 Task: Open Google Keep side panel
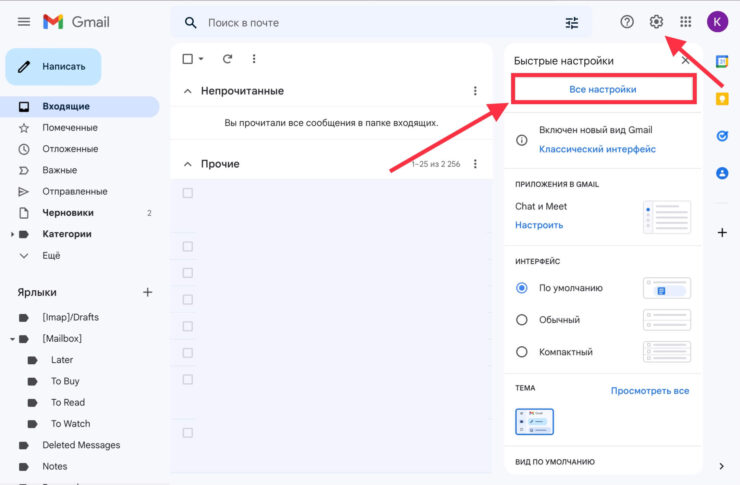click(722, 99)
